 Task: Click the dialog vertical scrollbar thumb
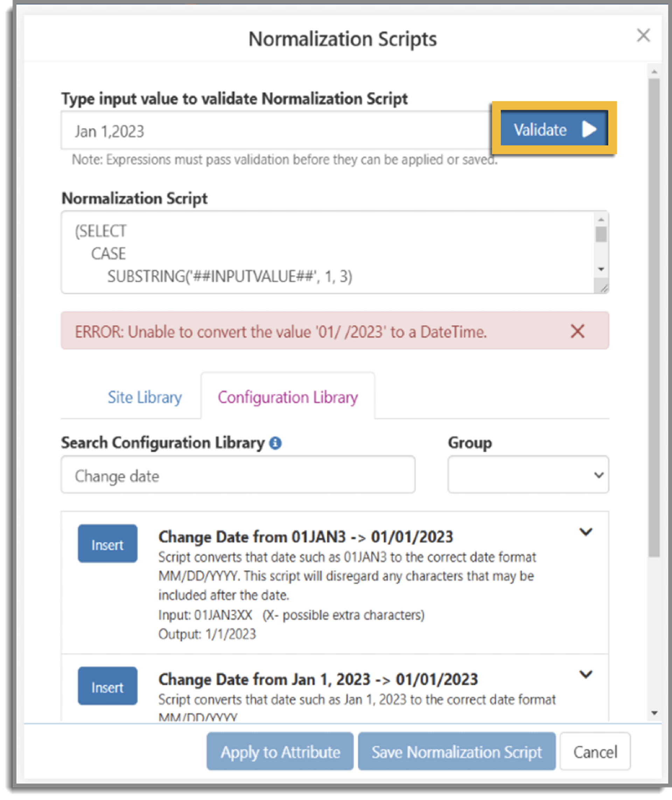coord(654,318)
